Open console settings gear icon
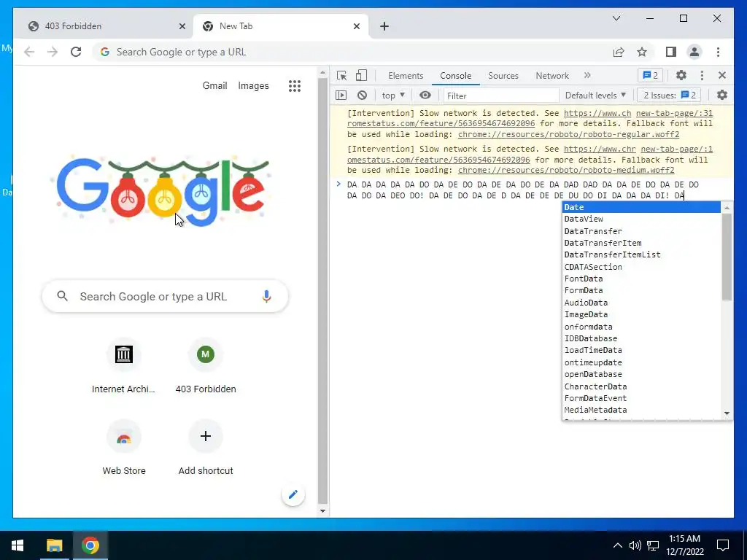Image resolution: width=747 pixels, height=560 pixels. (722, 96)
